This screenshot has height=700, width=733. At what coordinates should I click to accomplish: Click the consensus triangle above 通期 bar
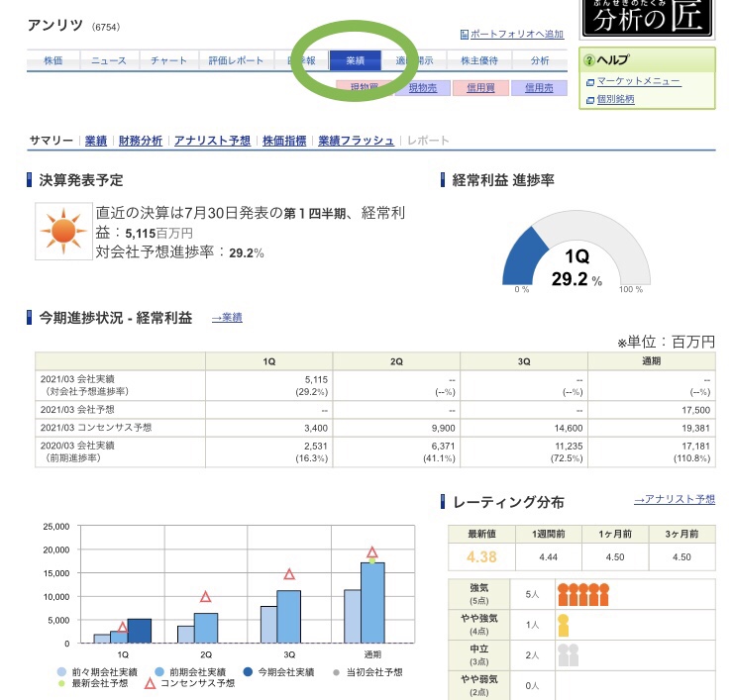click(372, 551)
